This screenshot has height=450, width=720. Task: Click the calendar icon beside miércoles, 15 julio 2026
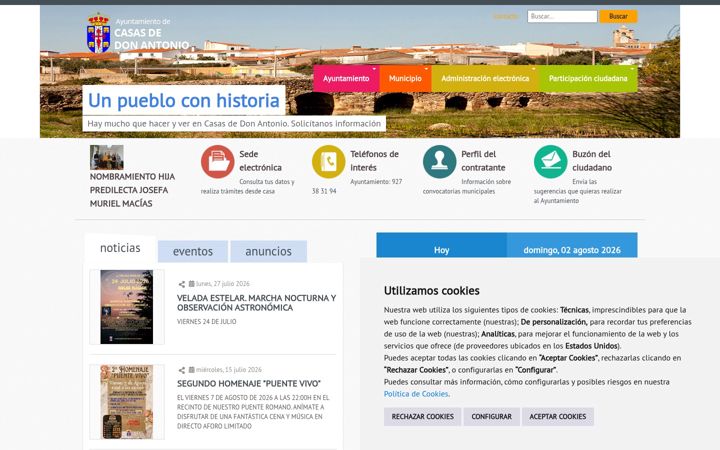(x=191, y=370)
